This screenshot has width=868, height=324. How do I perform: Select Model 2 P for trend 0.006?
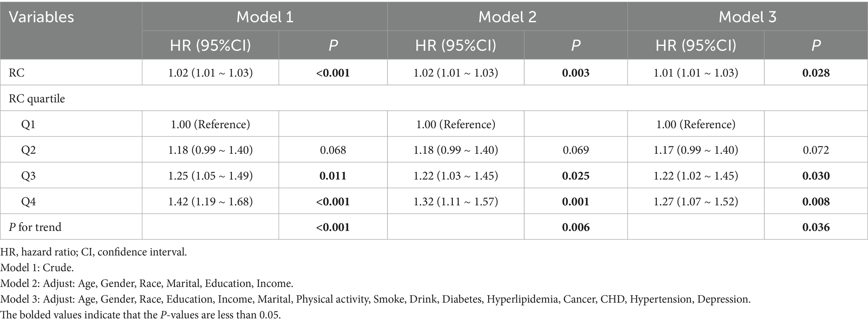click(x=575, y=227)
